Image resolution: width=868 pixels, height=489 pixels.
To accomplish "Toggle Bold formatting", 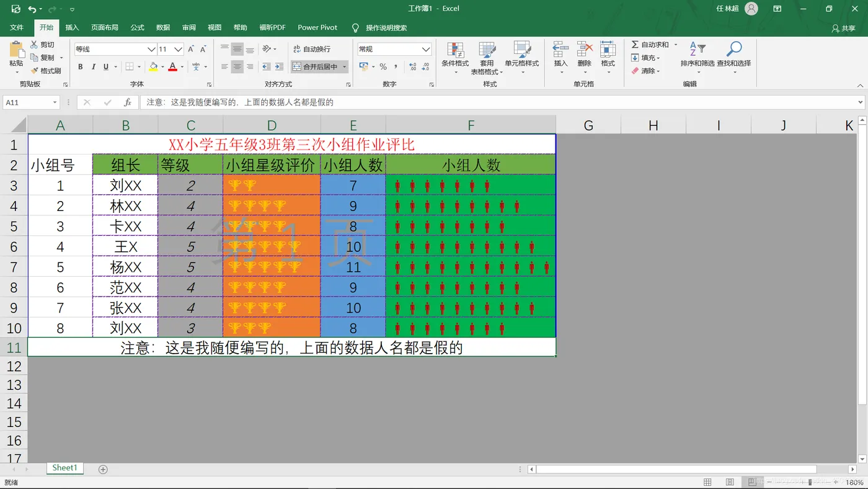I will tap(80, 66).
